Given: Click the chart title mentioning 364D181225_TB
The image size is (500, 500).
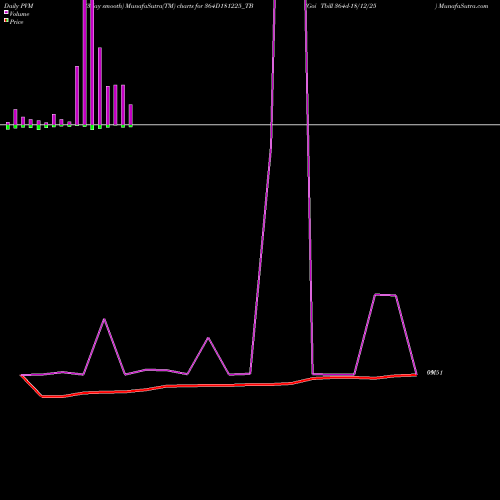Looking at the screenshot, I should [x=170, y=6].
